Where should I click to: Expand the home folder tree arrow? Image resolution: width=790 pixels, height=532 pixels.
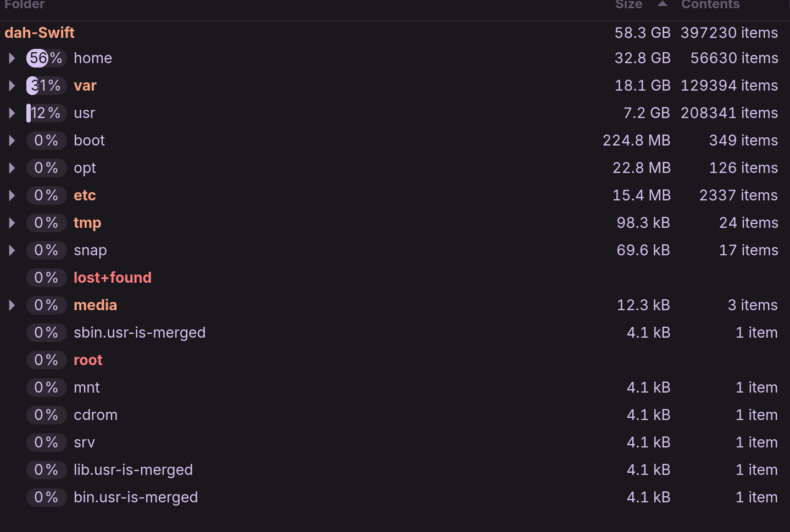(x=12, y=58)
